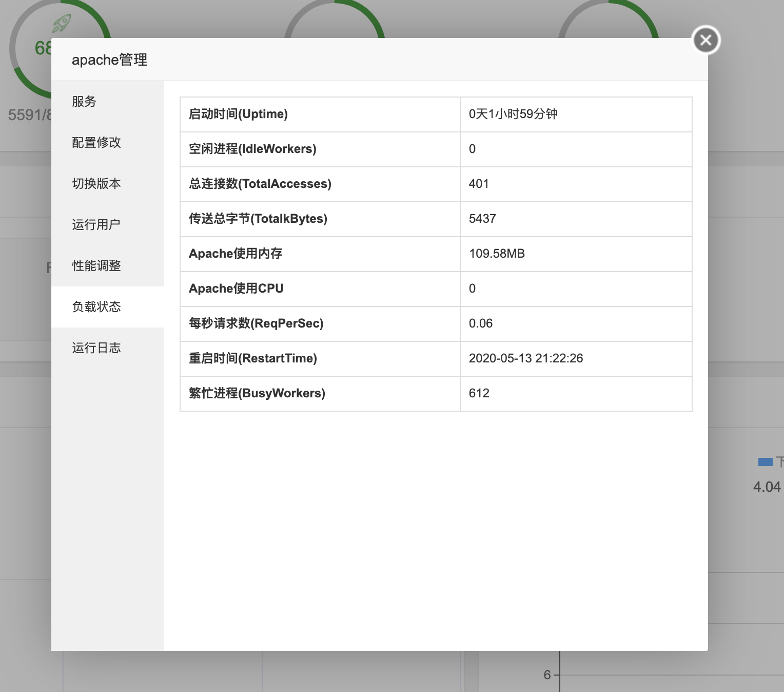Open the 运行日志 tab
This screenshot has width=784, height=692.
[x=108, y=348]
